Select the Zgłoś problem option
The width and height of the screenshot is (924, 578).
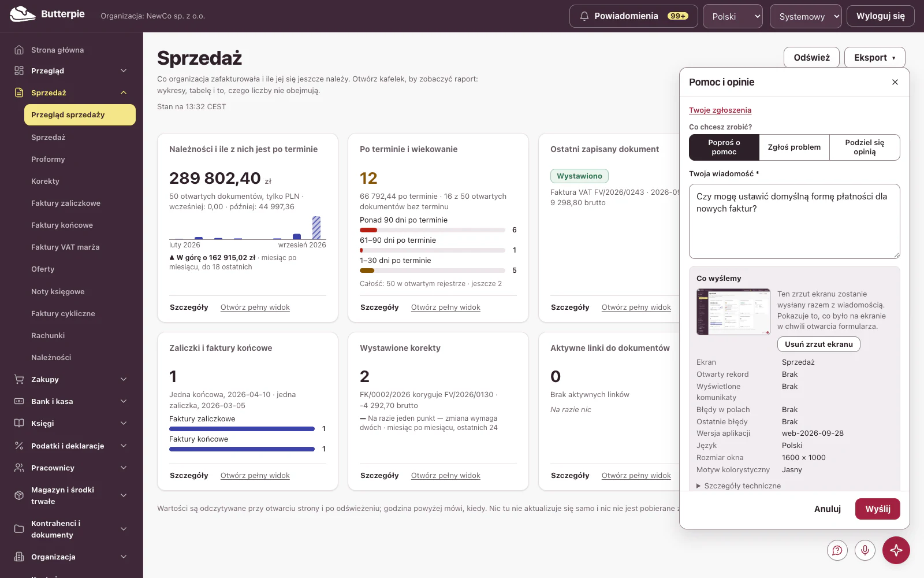pos(794,147)
